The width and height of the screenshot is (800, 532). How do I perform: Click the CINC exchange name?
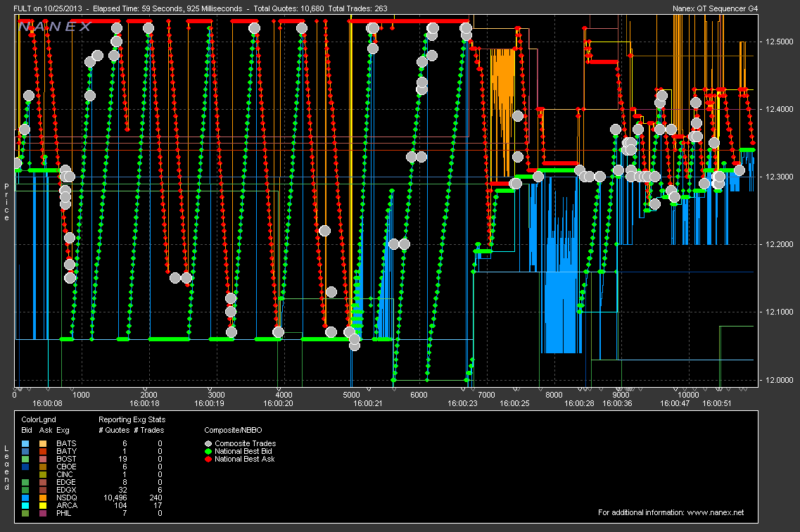pos(65,474)
